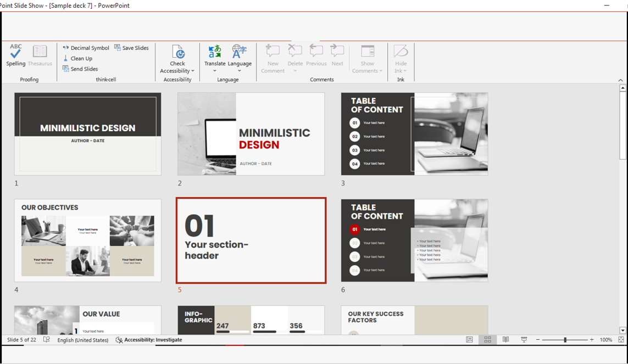Switch to Normal view
Image resolution: width=628 pixels, height=364 pixels.
(469, 340)
